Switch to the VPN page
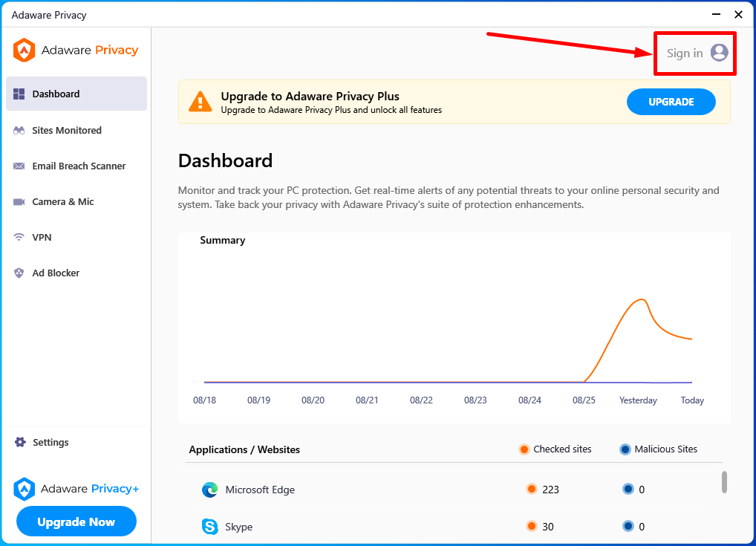The width and height of the screenshot is (756, 546). [x=76, y=237]
